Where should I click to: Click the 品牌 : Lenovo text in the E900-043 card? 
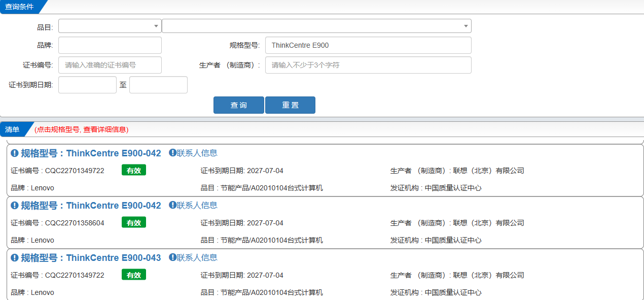click(32, 292)
